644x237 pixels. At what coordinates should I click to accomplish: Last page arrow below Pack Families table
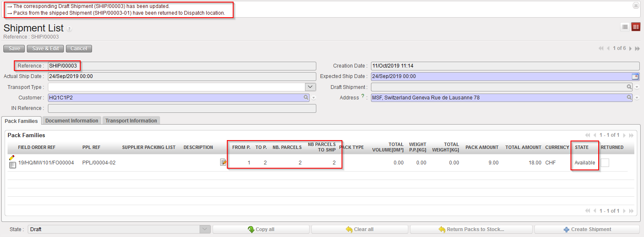click(x=631, y=211)
